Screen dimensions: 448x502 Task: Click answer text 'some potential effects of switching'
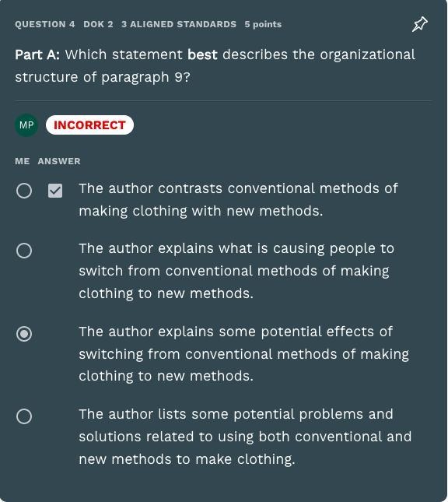pos(244,354)
